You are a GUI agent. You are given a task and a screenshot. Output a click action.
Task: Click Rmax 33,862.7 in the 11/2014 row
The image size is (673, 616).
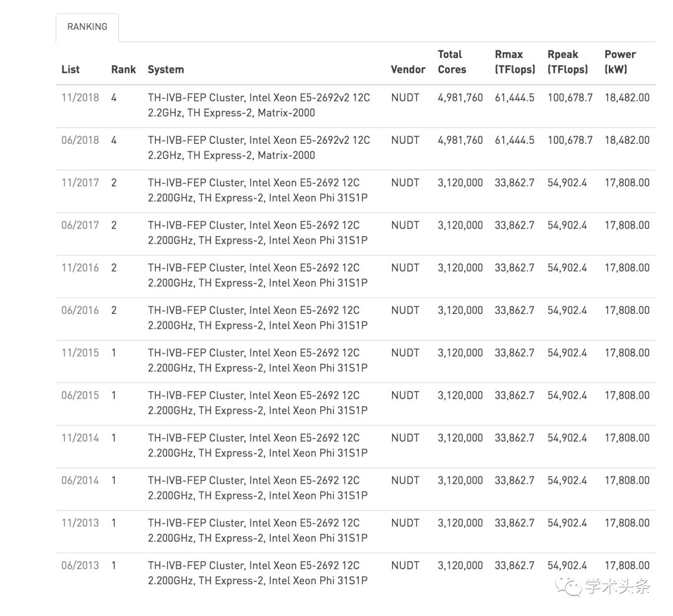coord(515,437)
